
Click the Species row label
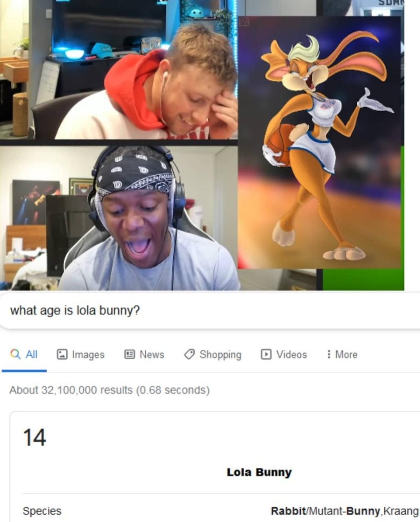[x=42, y=511]
